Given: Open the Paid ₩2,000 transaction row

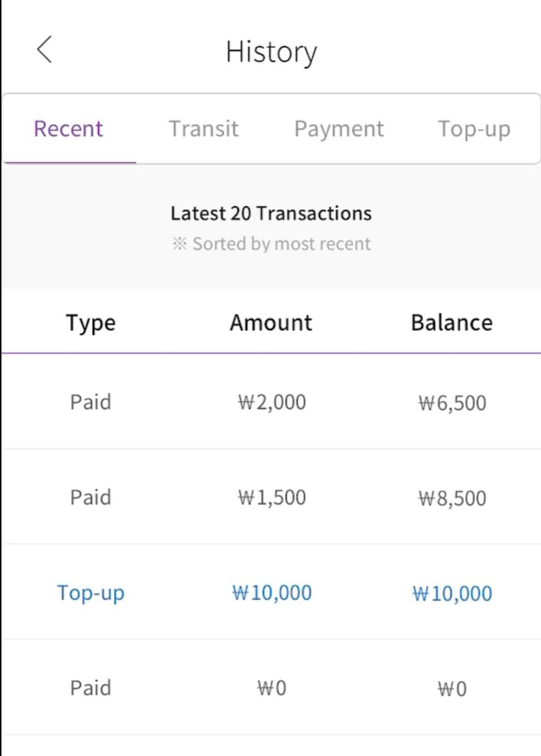Looking at the screenshot, I should [271, 402].
